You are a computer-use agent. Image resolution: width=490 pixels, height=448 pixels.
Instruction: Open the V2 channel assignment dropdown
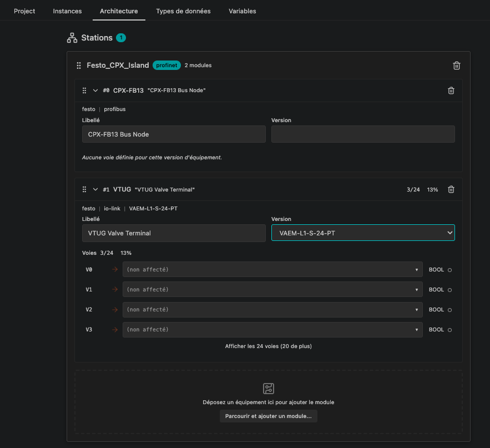(272, 310)
